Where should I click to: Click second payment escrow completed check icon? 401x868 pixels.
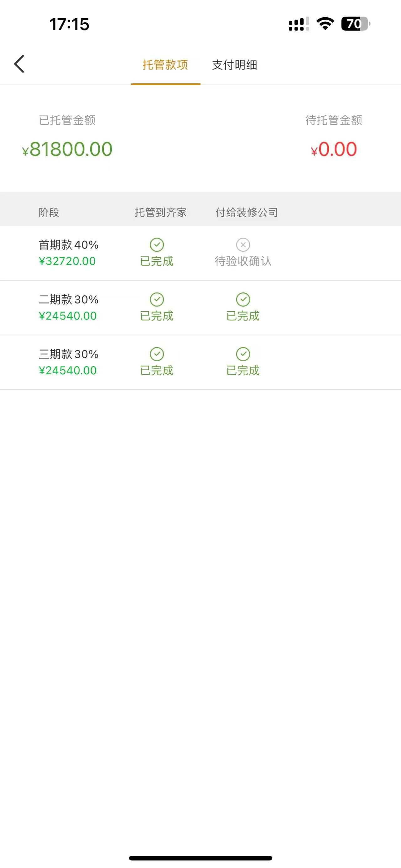click(x=157, y=300)
